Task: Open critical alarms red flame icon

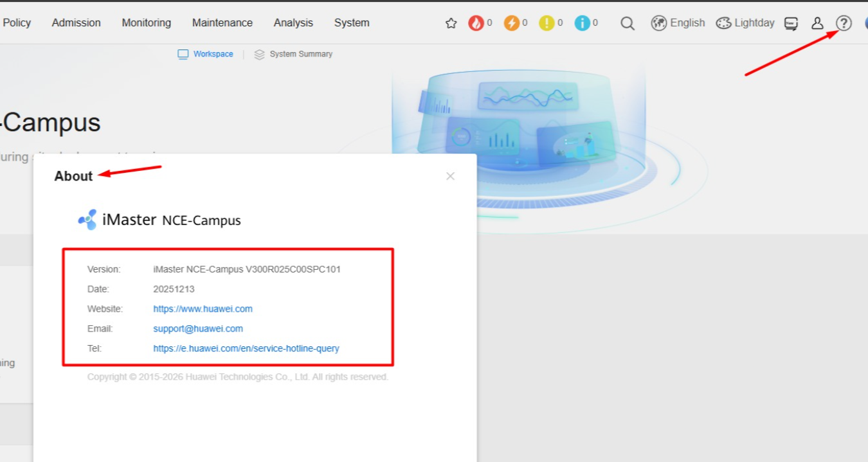Action: pos(476,23)
